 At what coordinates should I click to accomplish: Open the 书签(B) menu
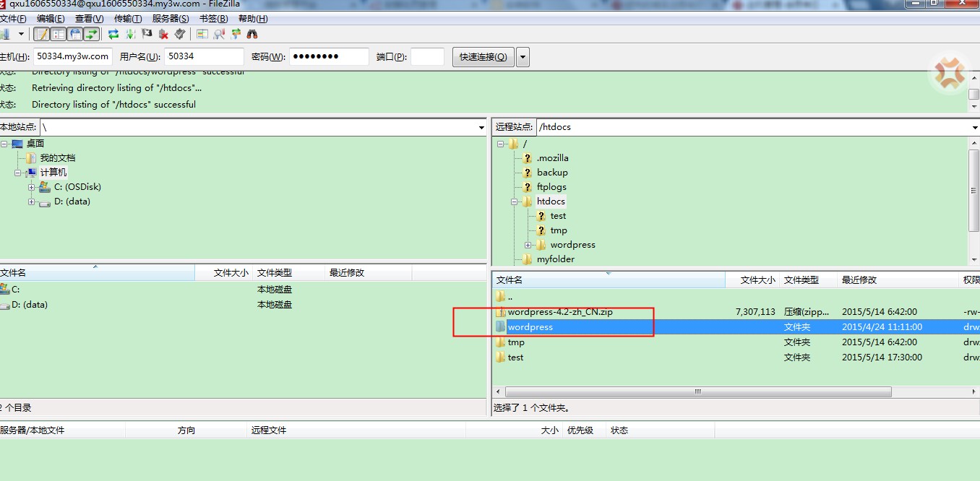[x=213, y=19]
